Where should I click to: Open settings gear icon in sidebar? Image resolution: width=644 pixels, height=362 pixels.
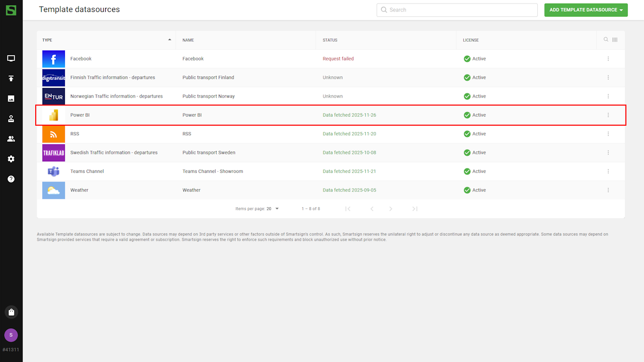point(11,159)
